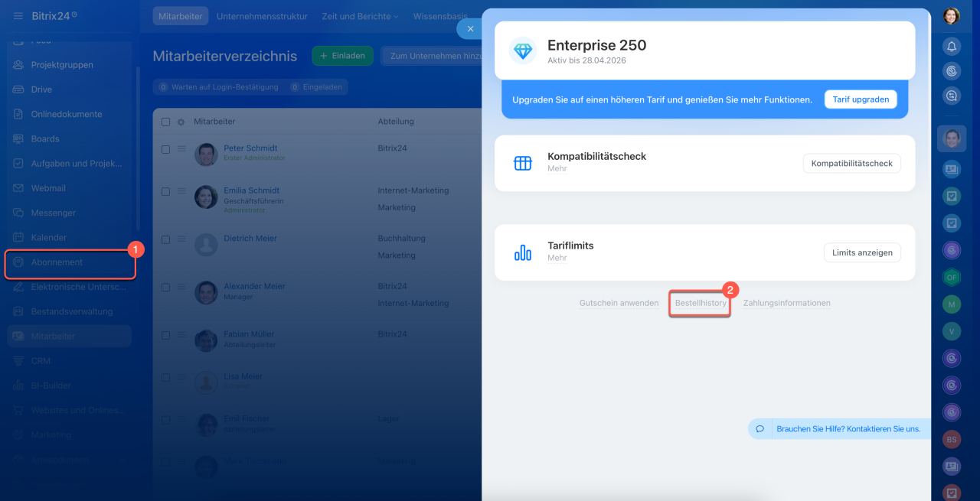Check the box for Peter Schmidt
This screenshot has width=980, height=501.
point(166,149)
